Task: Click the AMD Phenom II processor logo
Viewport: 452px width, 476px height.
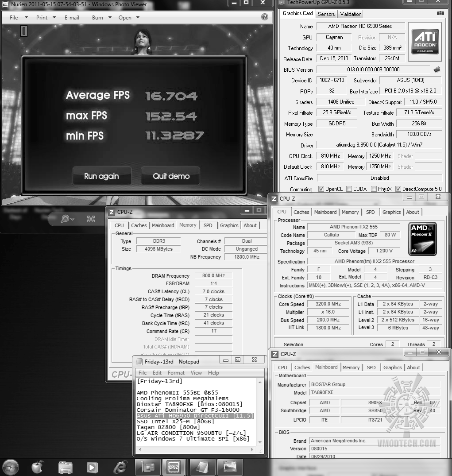Action: coord(422,239)
